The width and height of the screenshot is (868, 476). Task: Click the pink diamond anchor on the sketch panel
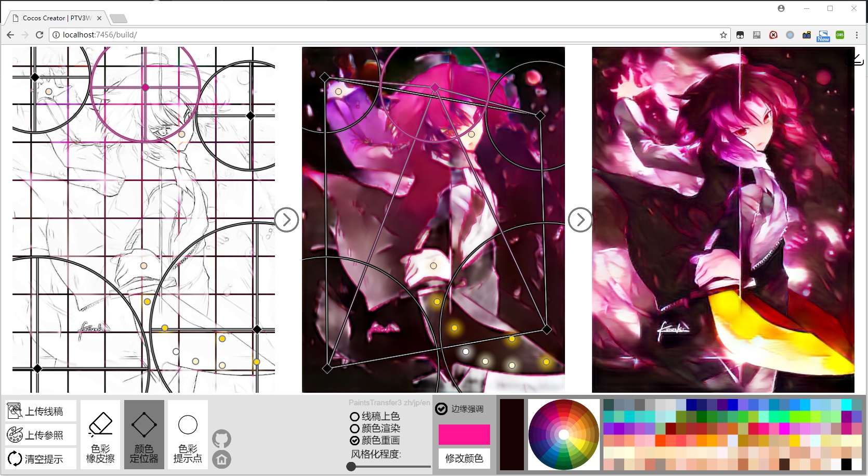(x=146, y=87)
